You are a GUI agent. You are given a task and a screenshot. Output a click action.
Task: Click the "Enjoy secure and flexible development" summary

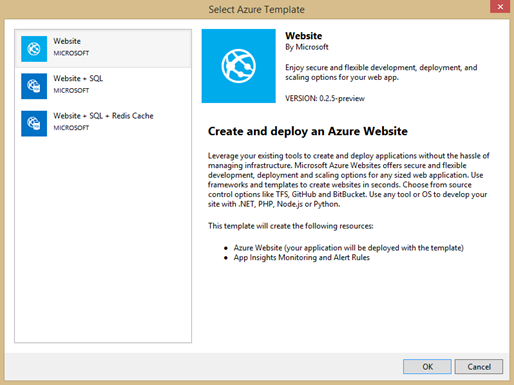point(381,72)
